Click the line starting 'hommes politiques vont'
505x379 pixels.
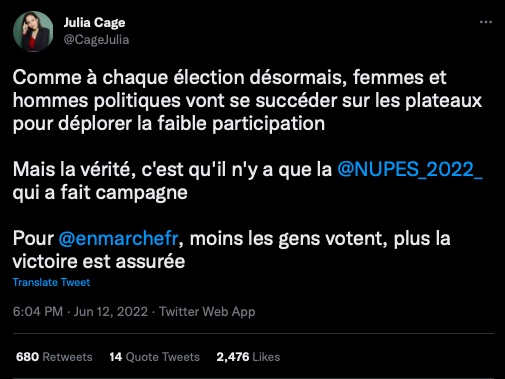(247, 101)
